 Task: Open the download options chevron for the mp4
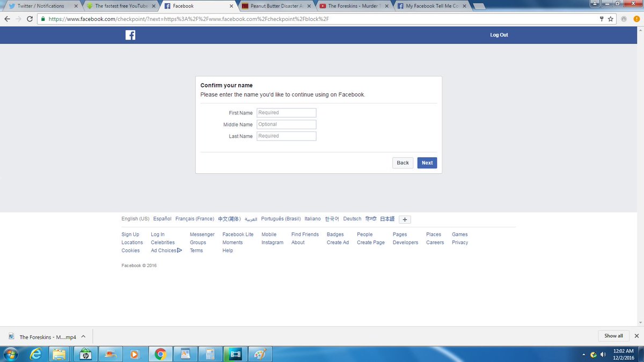pos(83,337)
